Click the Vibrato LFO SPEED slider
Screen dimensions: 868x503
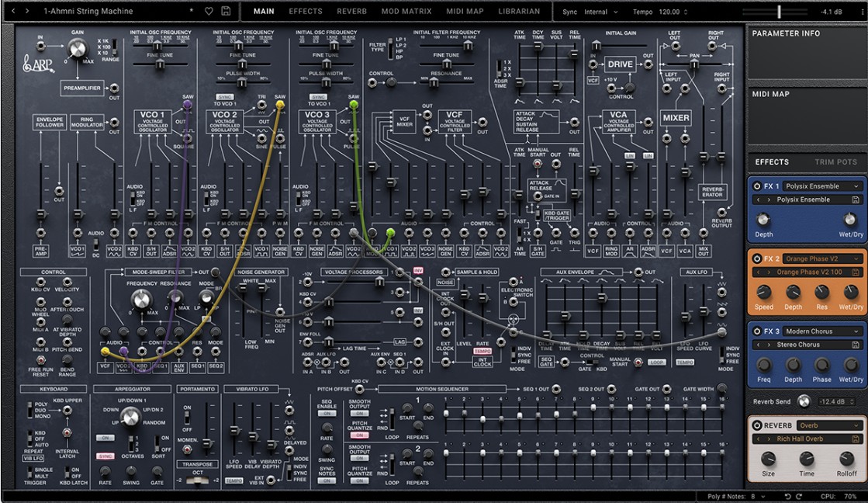[x=234, y=429]
